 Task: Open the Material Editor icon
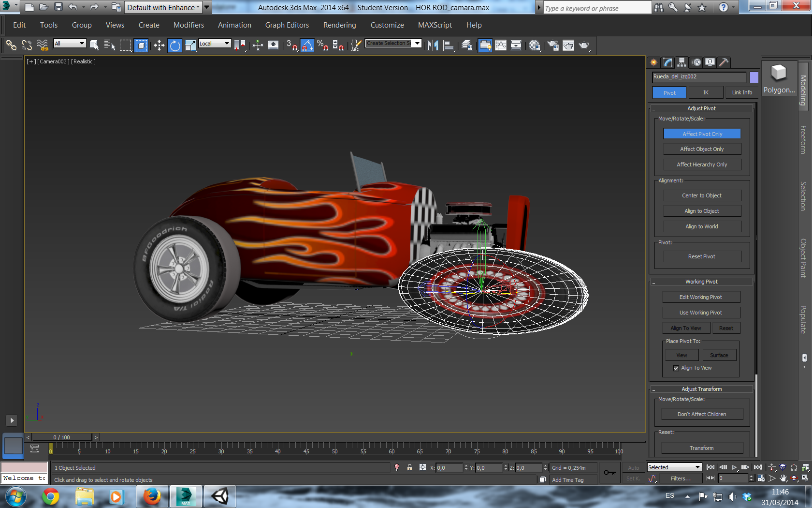point(534,45)
